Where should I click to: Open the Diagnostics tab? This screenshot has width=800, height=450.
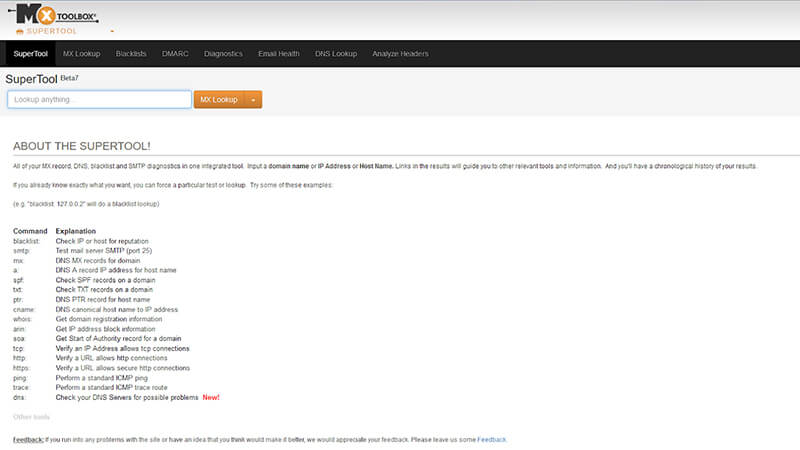pos(223,53)
